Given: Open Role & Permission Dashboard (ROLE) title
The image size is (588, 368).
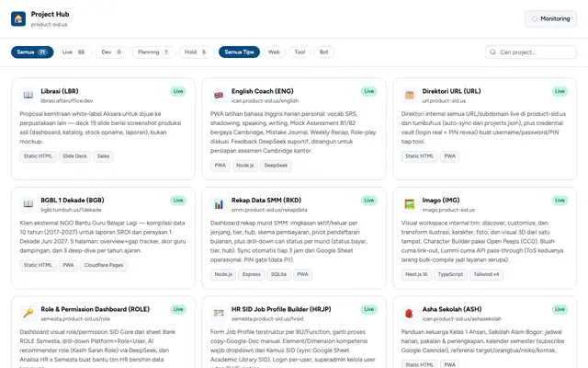Looking at the screenshot, I should 96,309.
